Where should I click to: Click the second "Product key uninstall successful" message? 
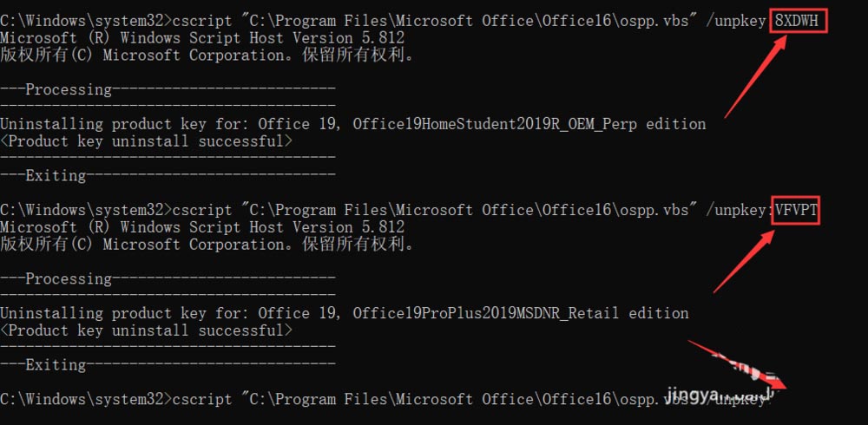[x=146, y=330]
